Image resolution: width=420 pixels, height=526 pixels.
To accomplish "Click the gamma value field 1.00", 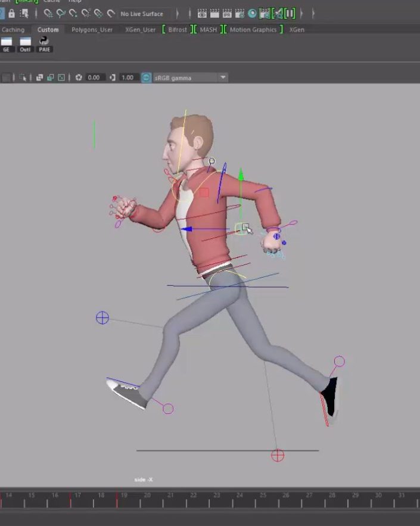I will tap(129, 78).
